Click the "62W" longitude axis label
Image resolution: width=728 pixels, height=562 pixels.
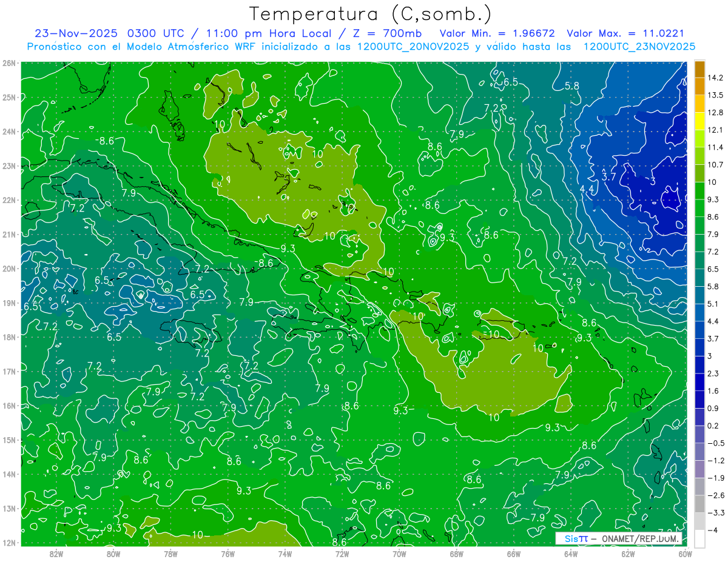point(627,554)
